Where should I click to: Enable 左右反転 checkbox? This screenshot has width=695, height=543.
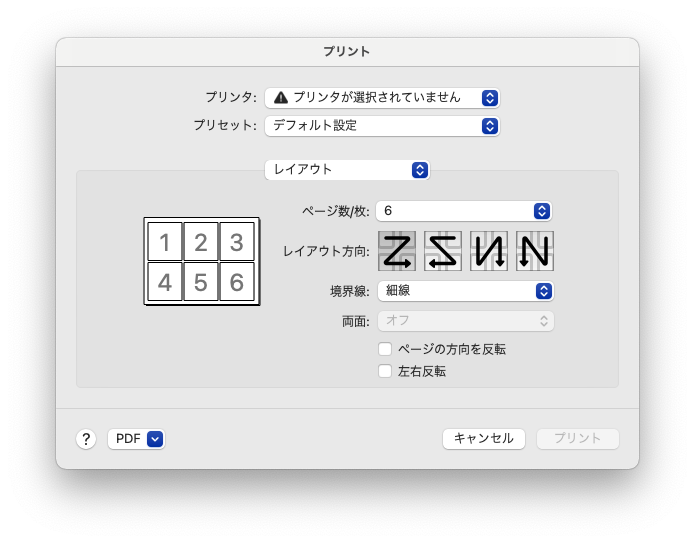385,371
